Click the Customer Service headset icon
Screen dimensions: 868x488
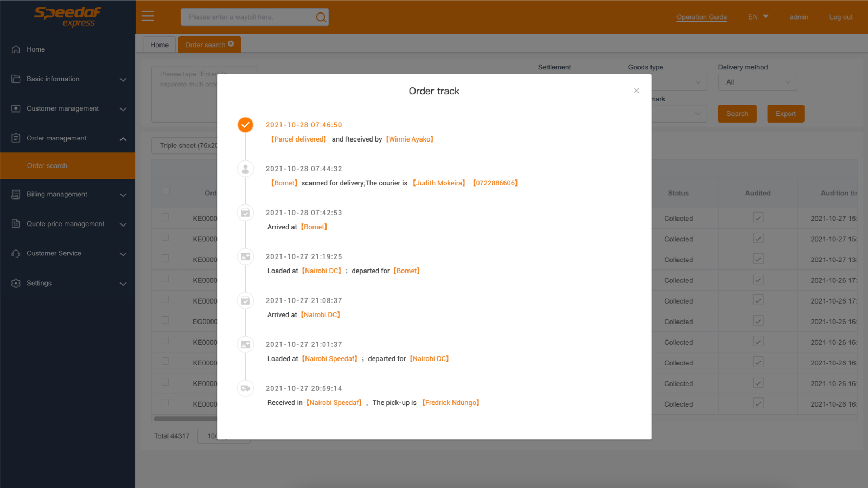point(16,254)
